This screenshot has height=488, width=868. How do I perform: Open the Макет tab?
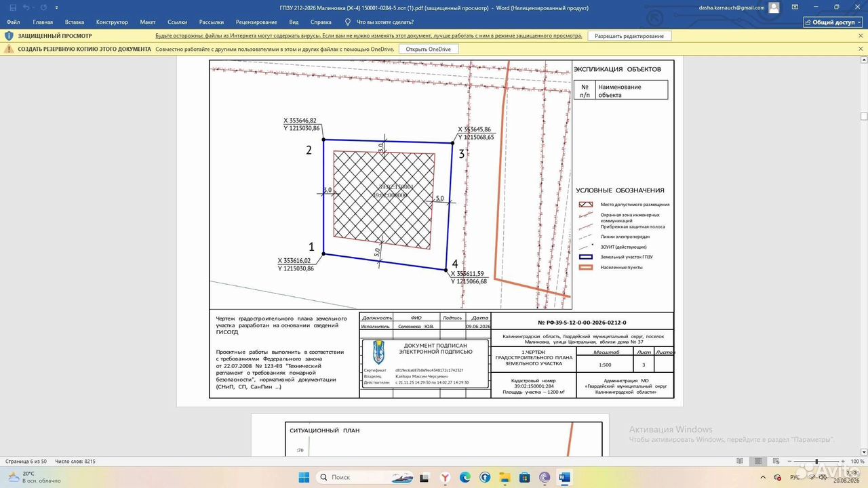pos(148,22)
